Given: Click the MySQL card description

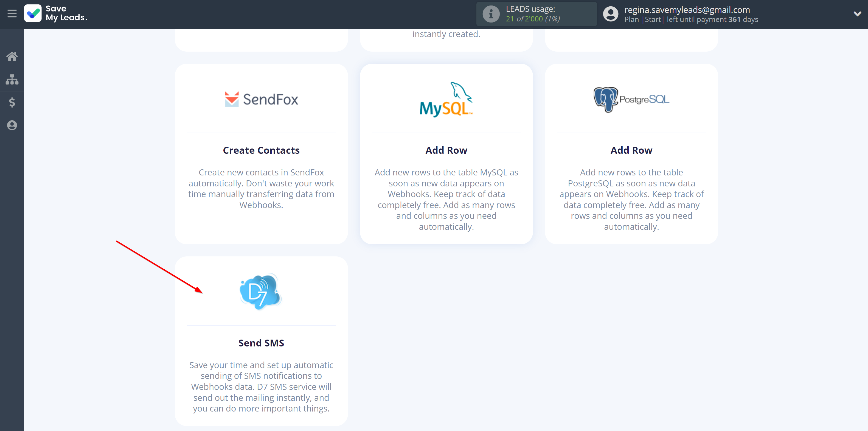Looking at the screenshot, I should 446,200.
